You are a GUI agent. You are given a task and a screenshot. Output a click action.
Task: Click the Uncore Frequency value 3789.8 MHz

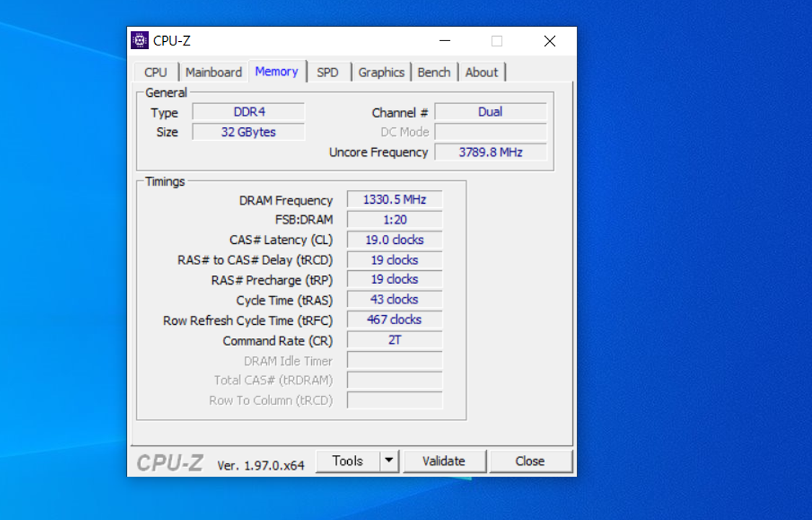pyautogui.click(x=490, y=152)
